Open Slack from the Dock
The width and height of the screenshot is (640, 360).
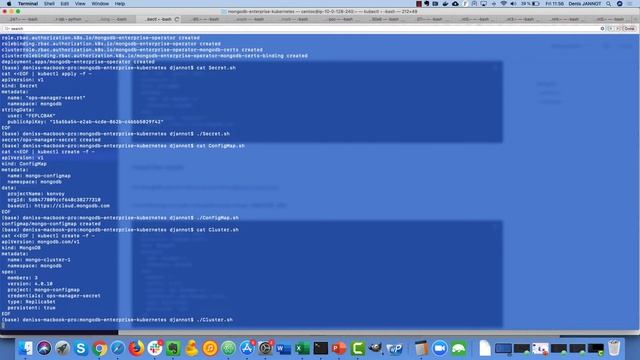[x=155, y=348]
